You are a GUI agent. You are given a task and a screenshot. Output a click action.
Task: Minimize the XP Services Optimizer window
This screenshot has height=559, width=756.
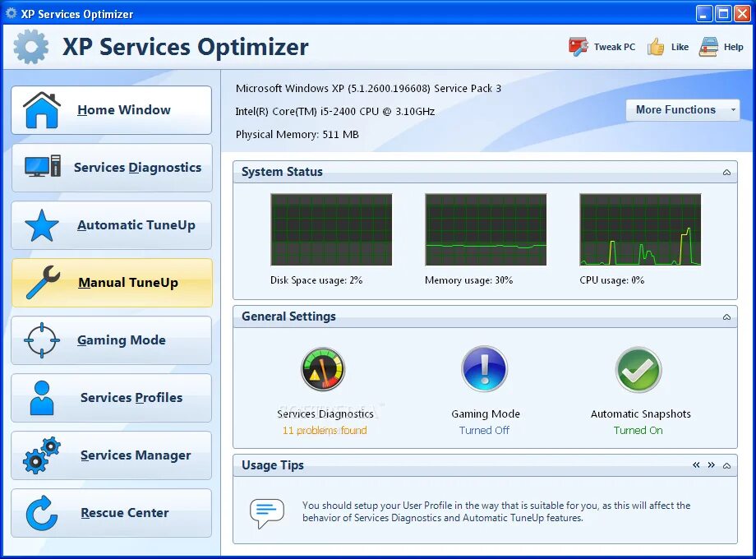[704, 13]
